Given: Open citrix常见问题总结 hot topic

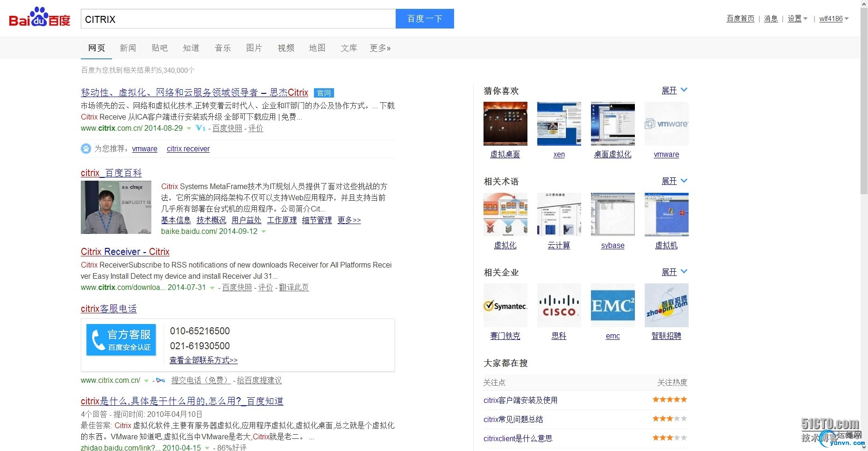Looking at the screenshot, I should pyautogui.click(x=513, y=419).
